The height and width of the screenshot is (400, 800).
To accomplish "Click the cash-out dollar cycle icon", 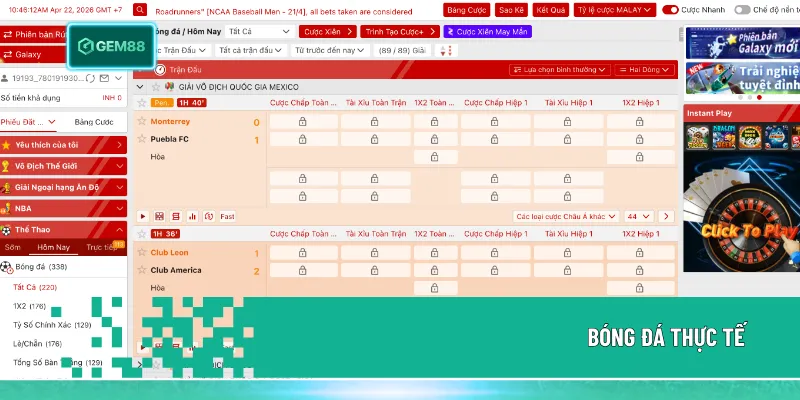I will 209,216.
